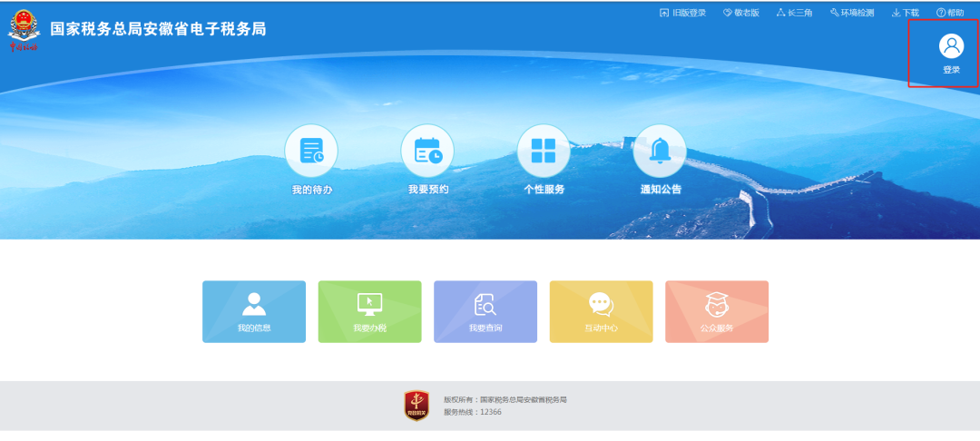
Task: Click the 登录 user avatar icon
Action: [951, 46]
